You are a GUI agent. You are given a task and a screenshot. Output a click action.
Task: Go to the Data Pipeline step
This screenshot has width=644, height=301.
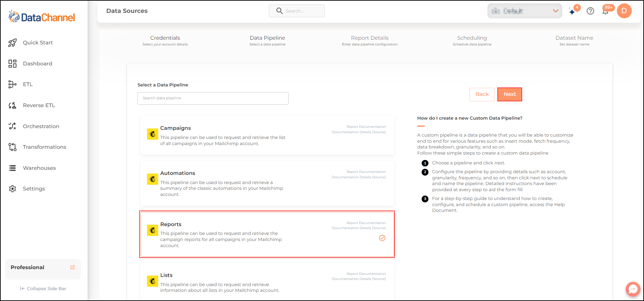coord(268,40)
